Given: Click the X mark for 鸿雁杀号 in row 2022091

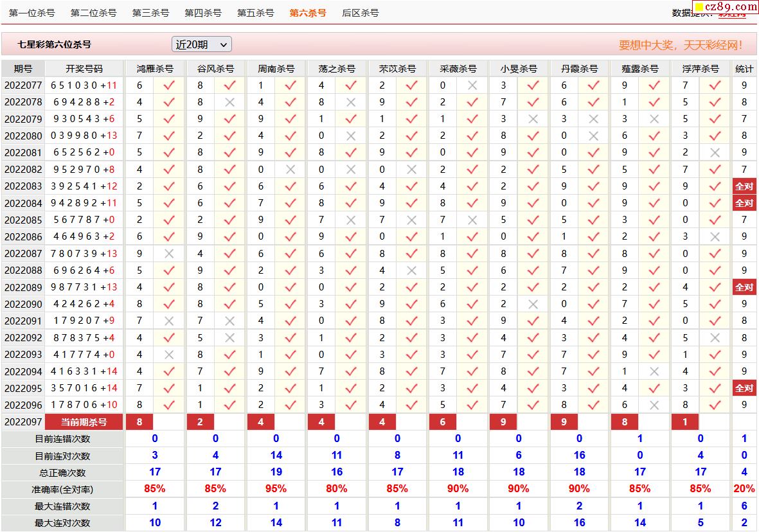Looking at the screenshot, I should (x=169, y=321).
